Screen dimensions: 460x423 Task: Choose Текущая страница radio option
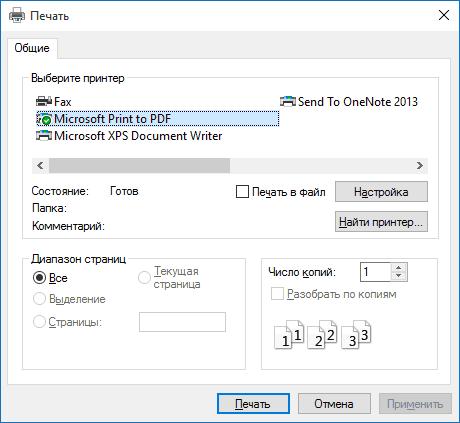coord(144,277)
